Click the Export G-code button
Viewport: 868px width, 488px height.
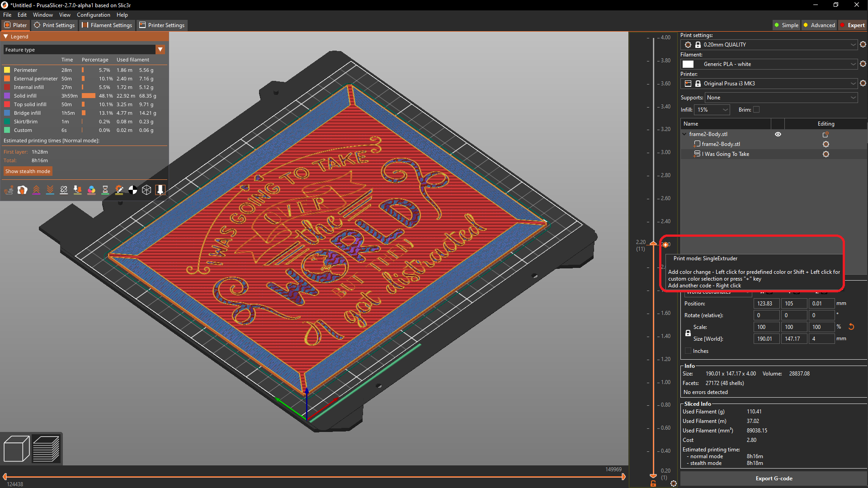pos(774,478)
